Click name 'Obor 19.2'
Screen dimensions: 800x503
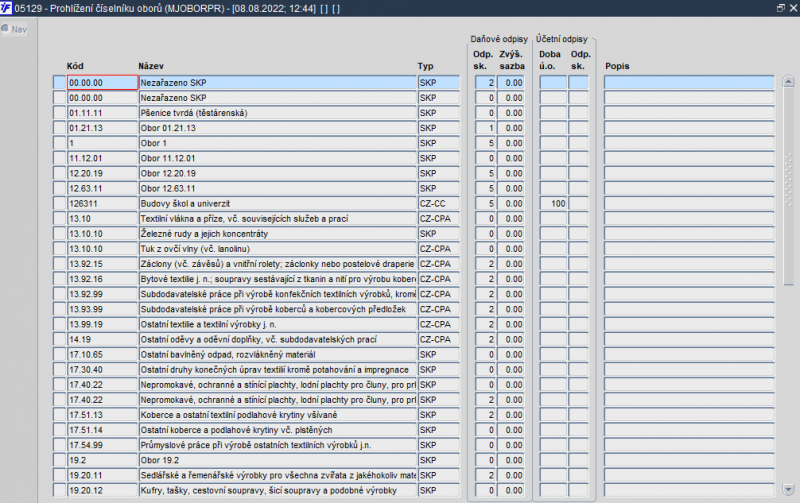tap(278, 460)
